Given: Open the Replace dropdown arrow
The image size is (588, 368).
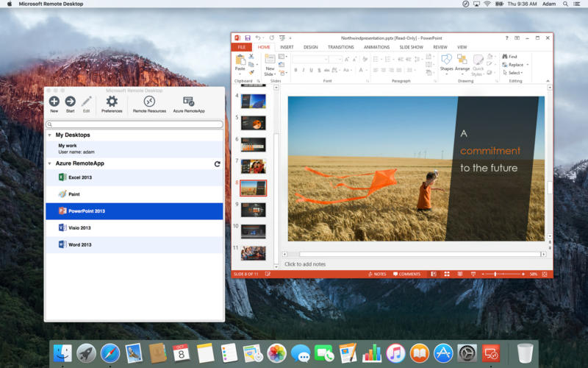Looking at the screenshot, I should click(x=527, y=65).
